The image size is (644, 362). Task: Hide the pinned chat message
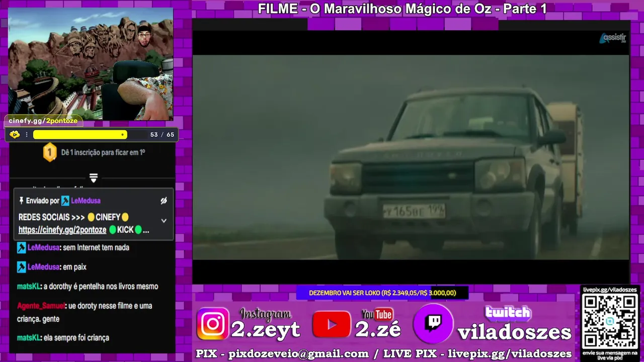(164, 201)
